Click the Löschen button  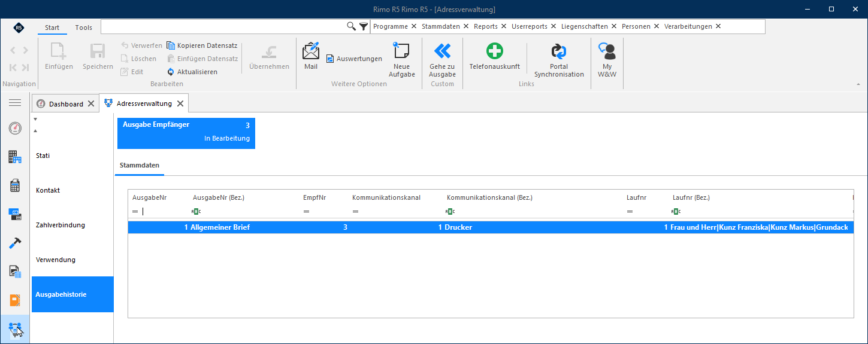tap(138, 59)
